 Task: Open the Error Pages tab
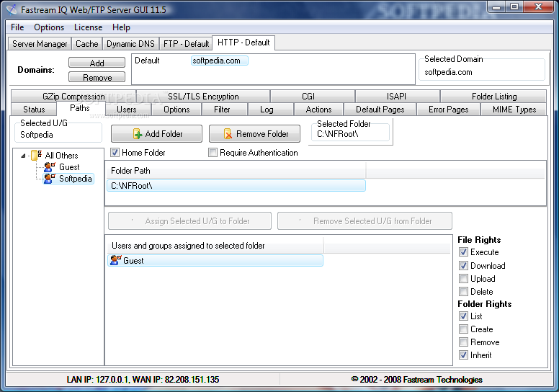coord(449,109)
